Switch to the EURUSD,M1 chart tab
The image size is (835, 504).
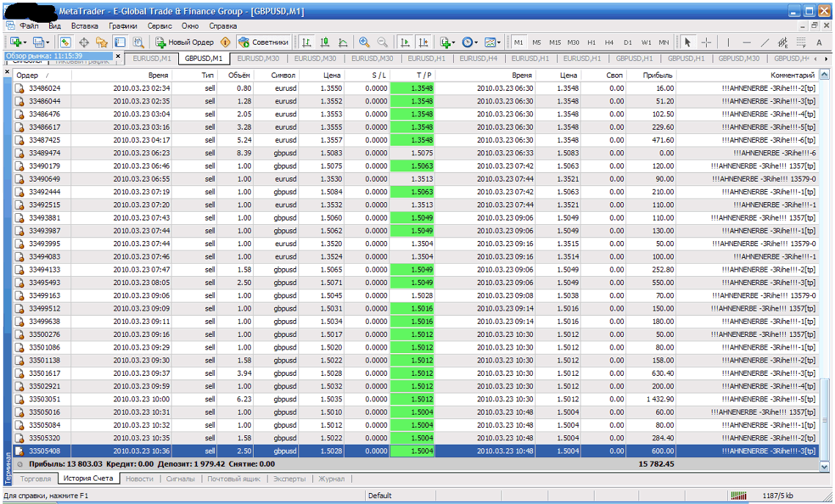point(152,59)
